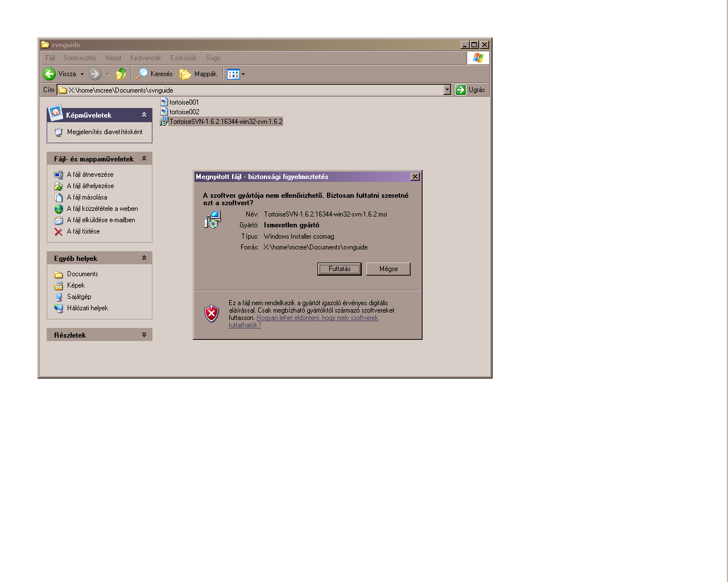Maximize the svnguide window
The image size is (728, 582).
point(474,45)
